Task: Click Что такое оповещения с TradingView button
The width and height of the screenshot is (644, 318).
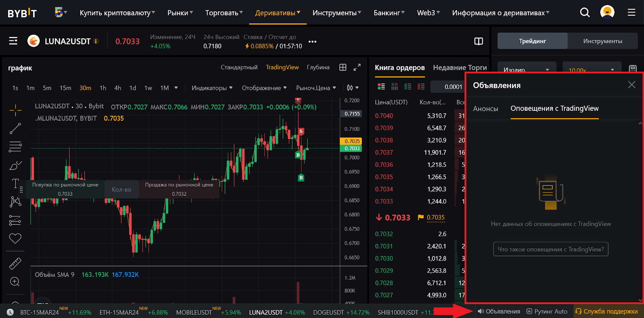Action: [551, 249]
